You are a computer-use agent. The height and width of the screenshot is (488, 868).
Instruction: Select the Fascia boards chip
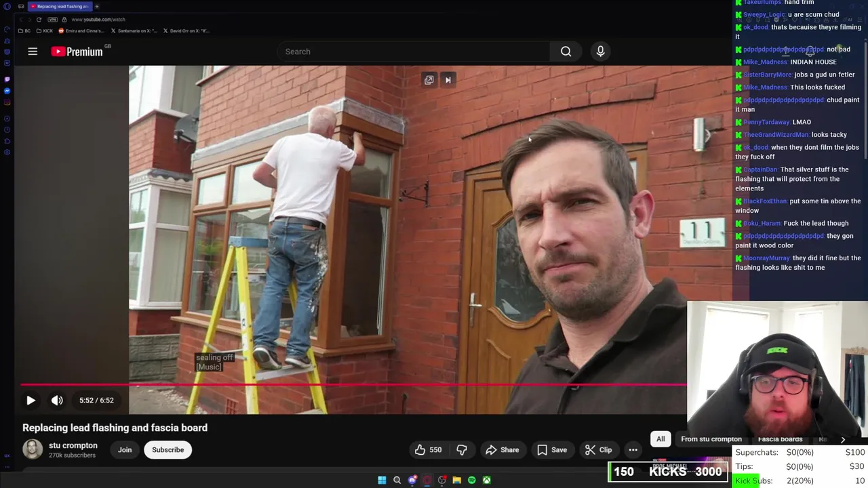[x=780, y=439]
